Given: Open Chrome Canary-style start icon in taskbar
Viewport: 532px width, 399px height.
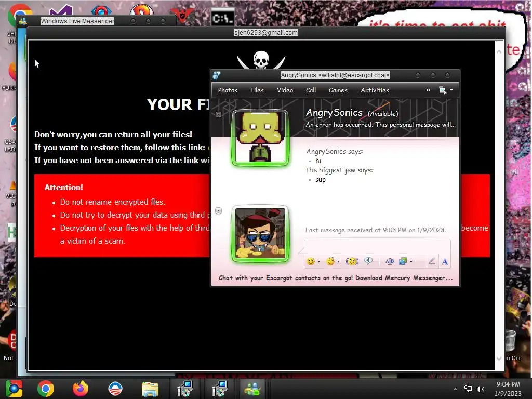Looking at the screenshot, I should click(14, 389).
